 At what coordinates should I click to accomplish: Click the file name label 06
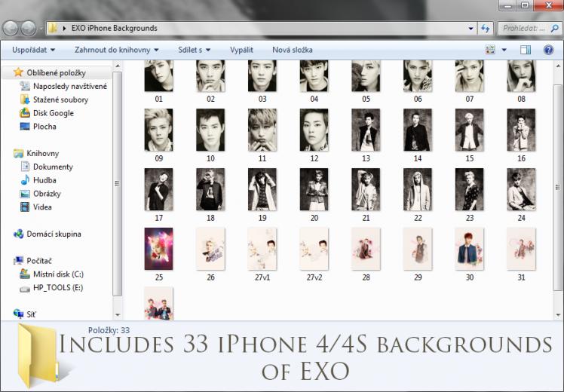pyautogui.click(x=418, y=99)
